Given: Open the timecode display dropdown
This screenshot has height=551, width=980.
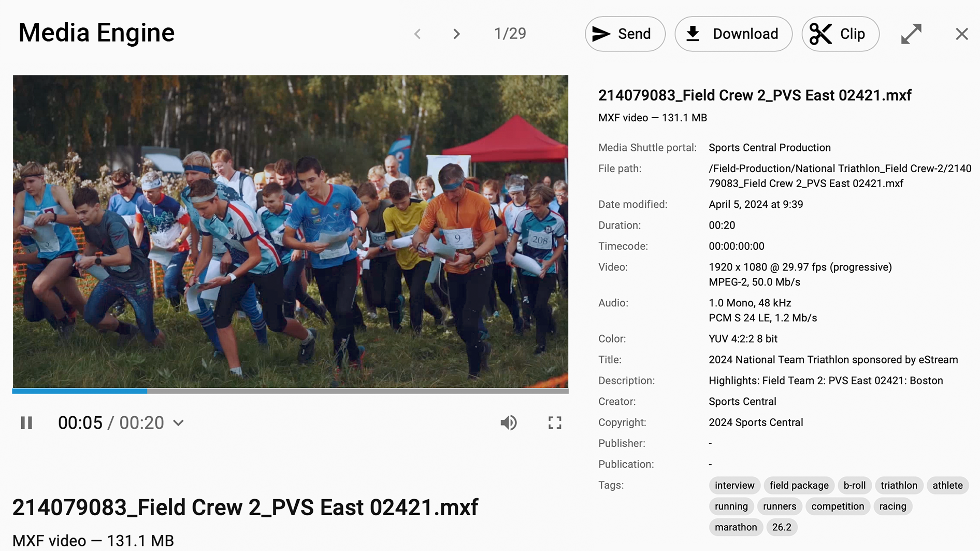Looking at the screenshot, I should tap(178, 423).
